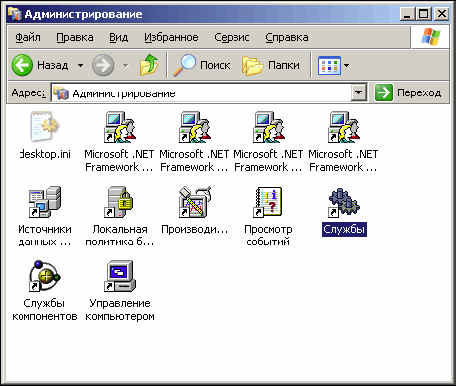The width and height of the screenshot is (456, 386).
Task: Toggle the Папки folders pane
Action: click(271, 65)
